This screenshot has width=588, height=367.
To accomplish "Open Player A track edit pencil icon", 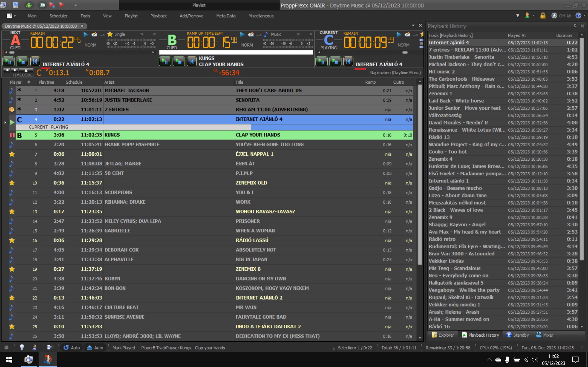I will (94, 34).
